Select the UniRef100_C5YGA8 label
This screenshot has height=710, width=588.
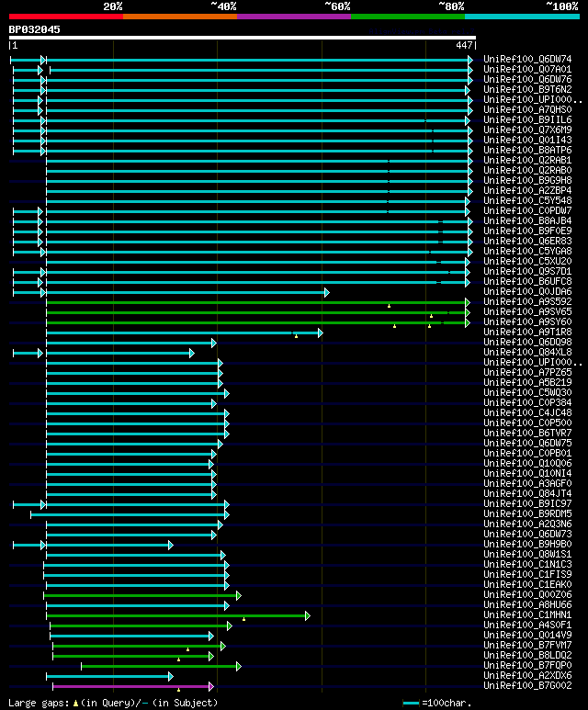point(527,251)
